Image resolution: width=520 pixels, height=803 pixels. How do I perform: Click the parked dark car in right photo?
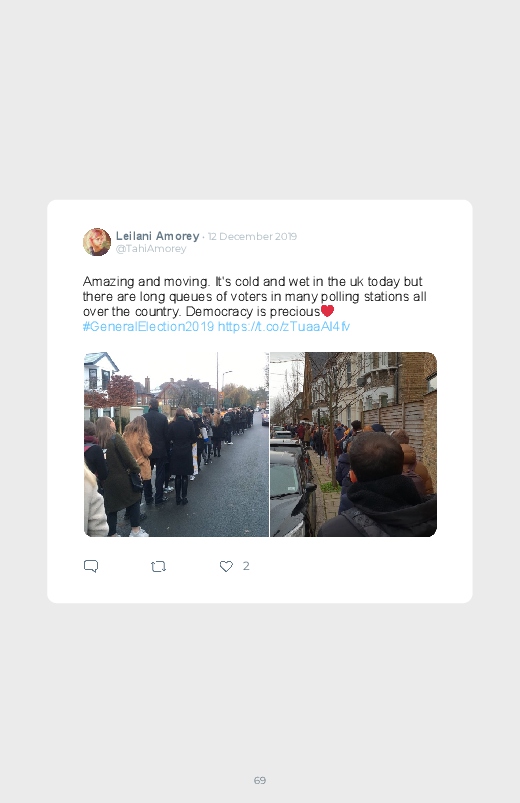(x=292, y=489)
